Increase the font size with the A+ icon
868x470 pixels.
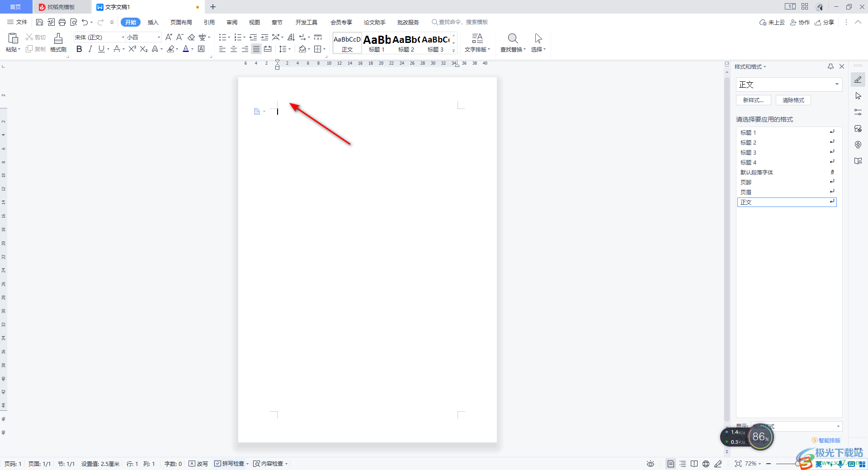[x=169, y=37]
